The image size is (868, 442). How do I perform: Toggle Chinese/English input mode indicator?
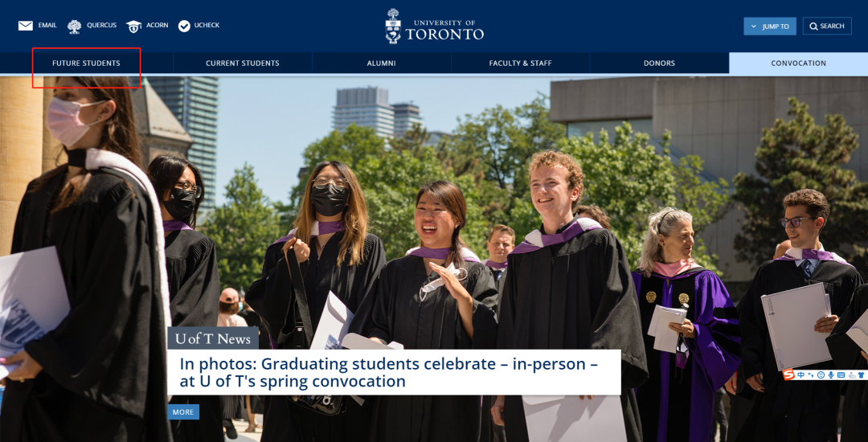(801, 374)
